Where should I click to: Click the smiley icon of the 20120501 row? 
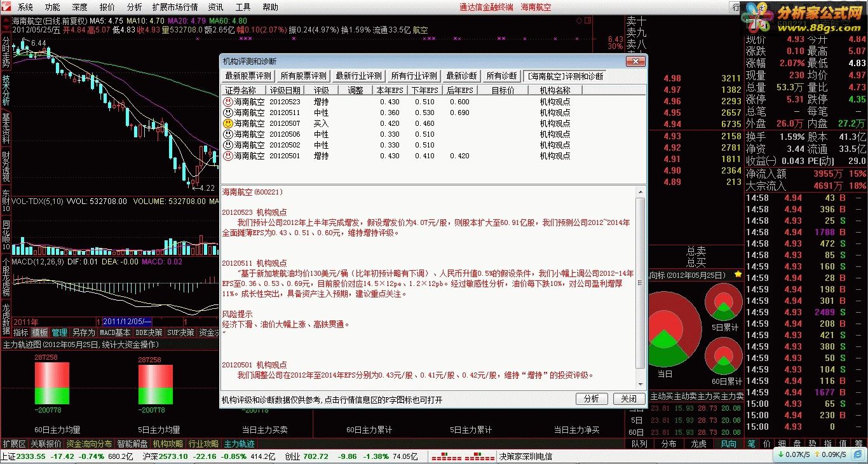click(228, 156)
